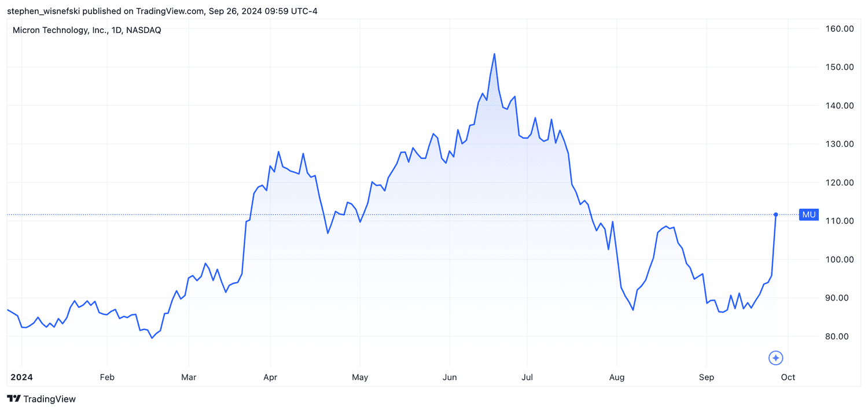Image resolution: width=868 pixels, height=411 pixels.
Task: Click the May label on time axis
Action: 360,377
